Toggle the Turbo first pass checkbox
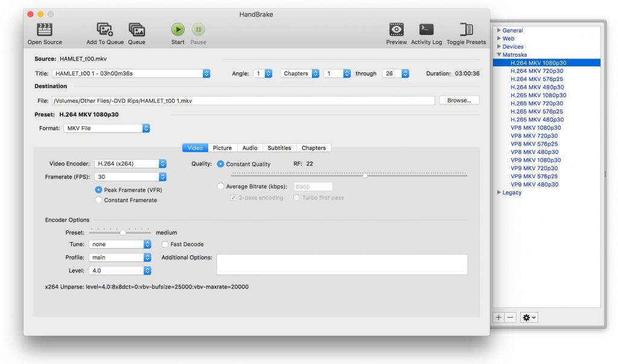Viewport: 618px width, 364px height. [x=297, y=197]
